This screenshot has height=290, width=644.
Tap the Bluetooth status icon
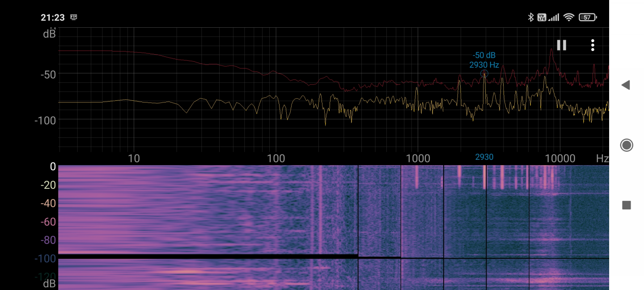coord(531,17)
